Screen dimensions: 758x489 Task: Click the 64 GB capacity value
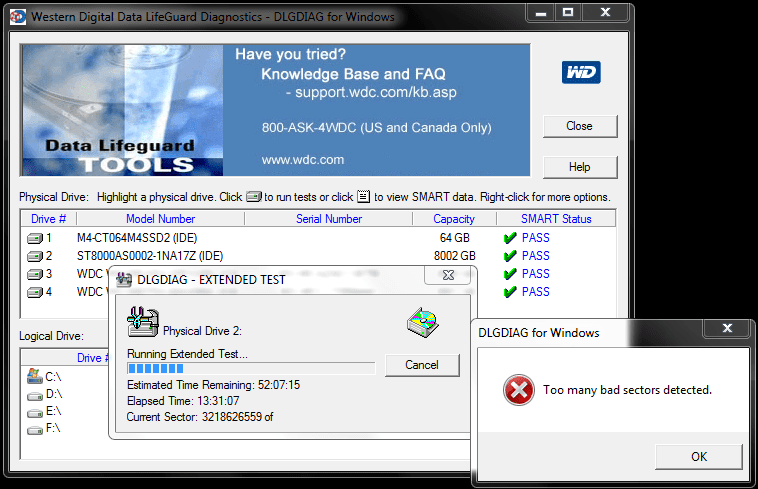454,238
